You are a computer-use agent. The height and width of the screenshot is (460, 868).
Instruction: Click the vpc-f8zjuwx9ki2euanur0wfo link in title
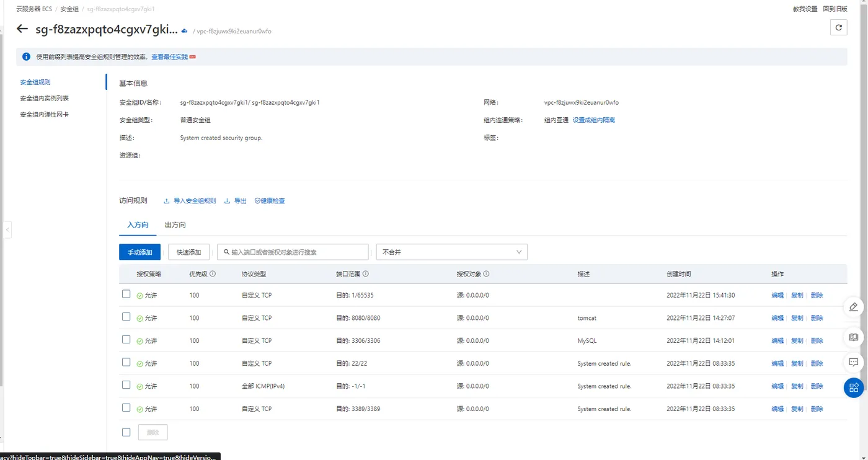(x=234, y=31)
